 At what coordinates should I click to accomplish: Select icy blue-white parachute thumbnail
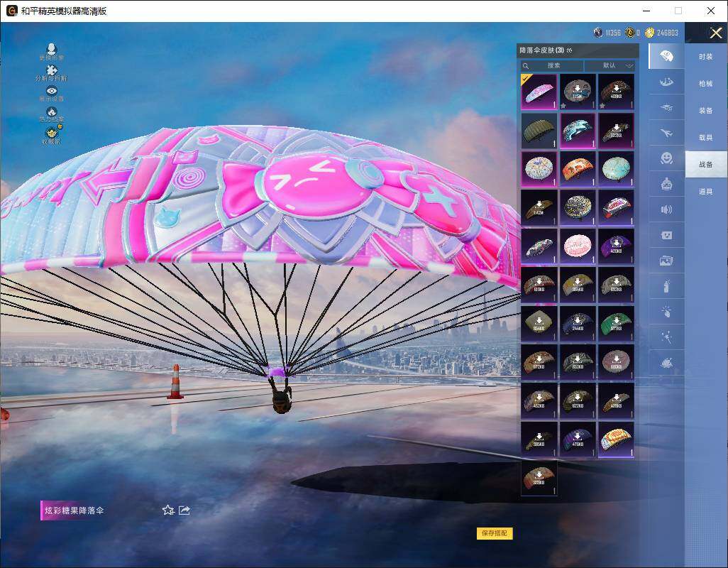point(578,131)
